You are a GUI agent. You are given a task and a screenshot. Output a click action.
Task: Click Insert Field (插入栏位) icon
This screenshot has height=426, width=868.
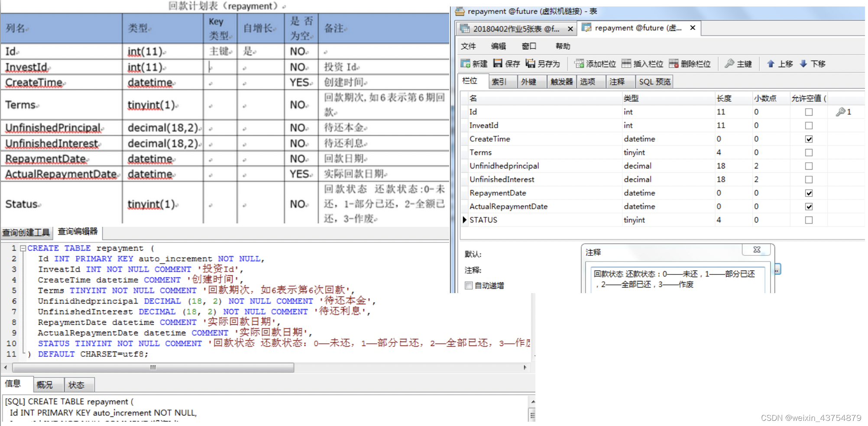tap(626, 64)
